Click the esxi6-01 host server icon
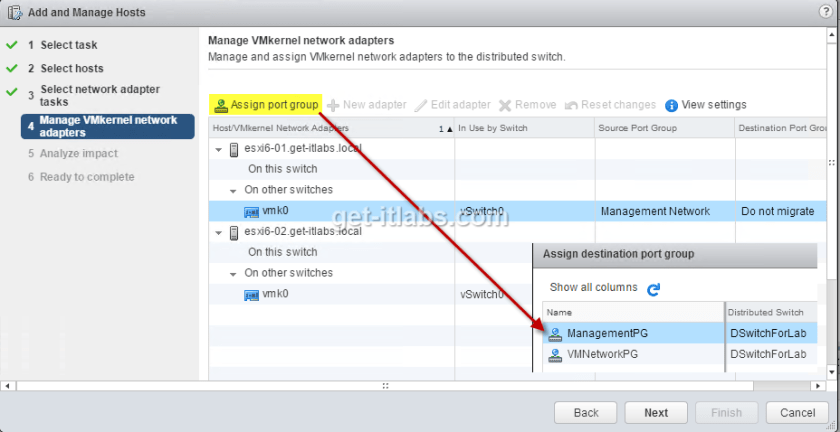840x432 pixels. 234,149
